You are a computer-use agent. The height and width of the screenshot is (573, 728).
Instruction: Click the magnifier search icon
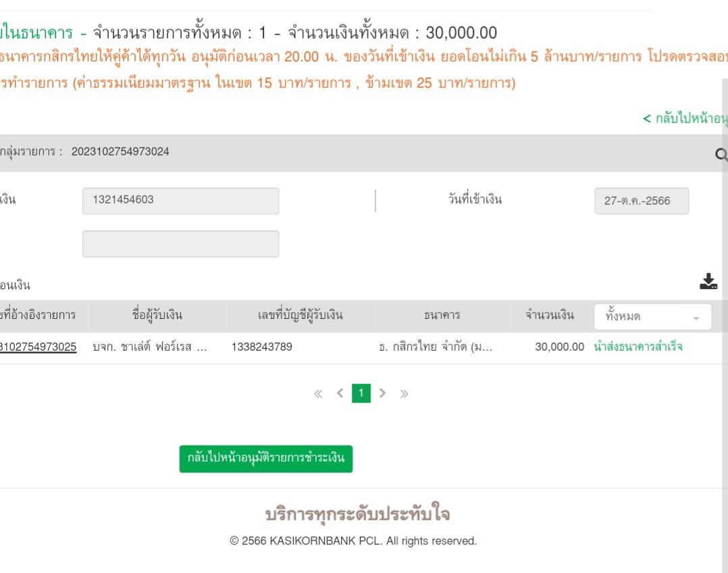point(721,155)
